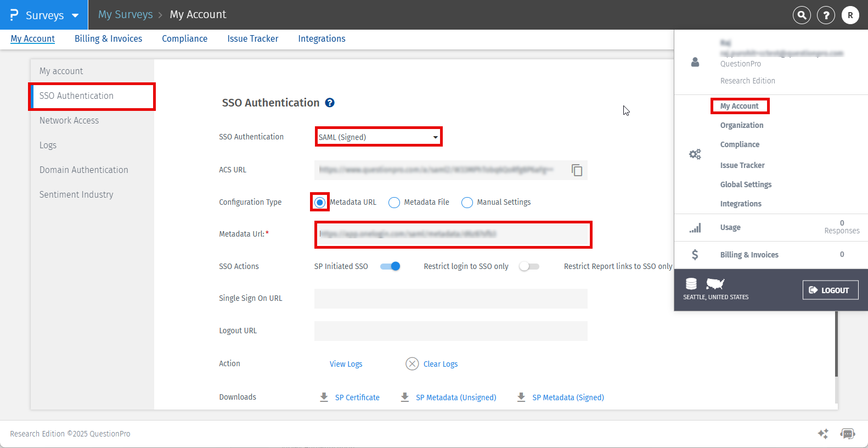Image resolution: width=868 pixels, height=448 pixels.
Task: Copy the ACS URL with copy icon
Action: (x=577, y=170)
